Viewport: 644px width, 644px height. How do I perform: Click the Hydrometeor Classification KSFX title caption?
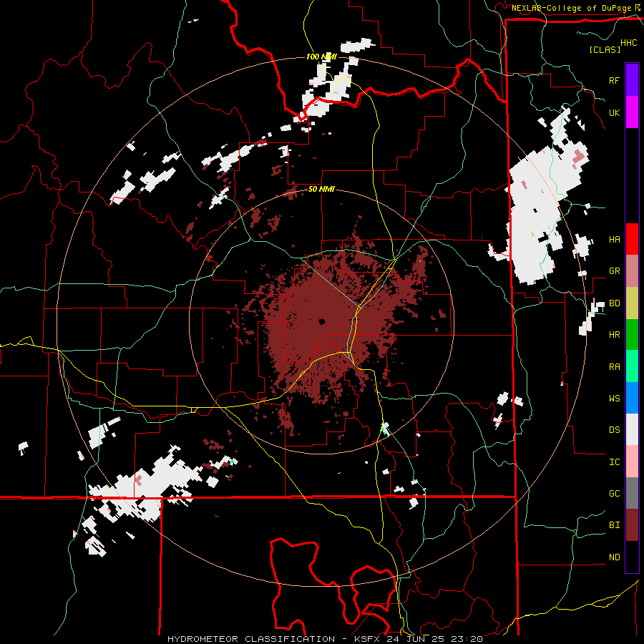325,639
